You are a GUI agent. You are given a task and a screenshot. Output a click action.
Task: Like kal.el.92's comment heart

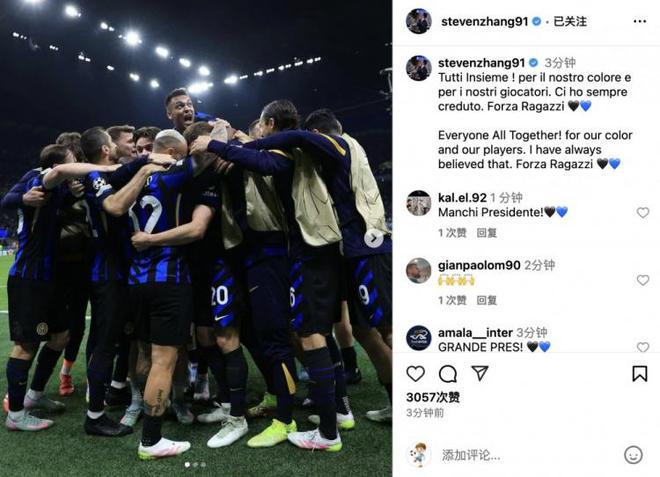tap(643, 213)
